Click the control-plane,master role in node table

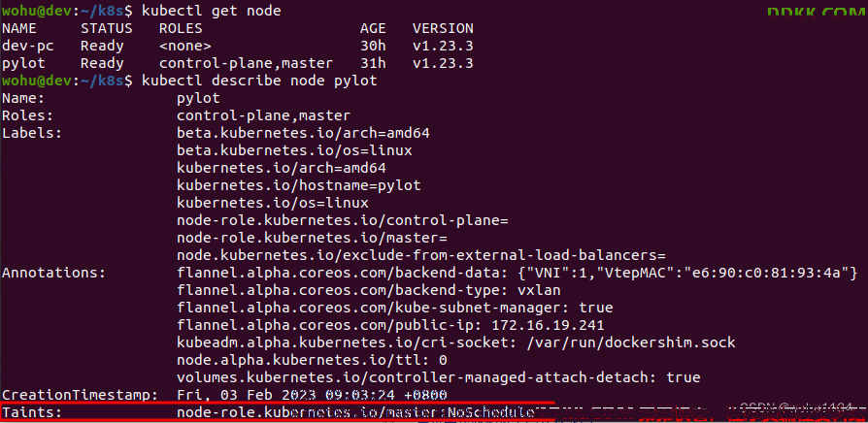[x=247, y=63]
